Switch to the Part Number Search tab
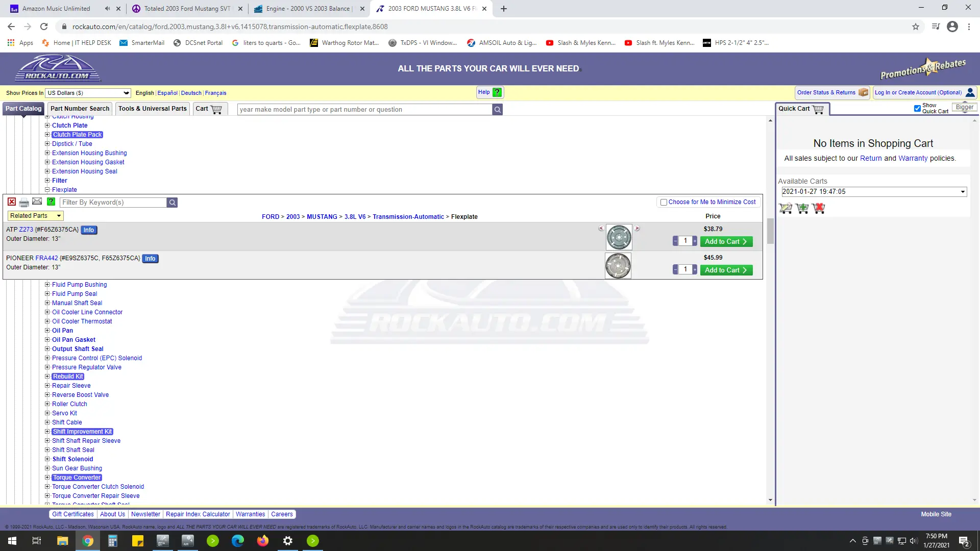Image resolution: width=980 pixels, height=551 pixels. coord(80,109)
